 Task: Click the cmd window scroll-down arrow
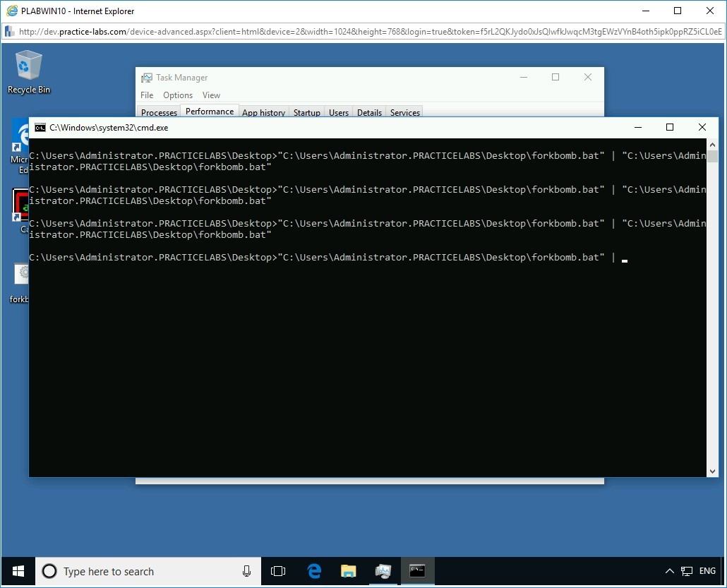[712, 470]
